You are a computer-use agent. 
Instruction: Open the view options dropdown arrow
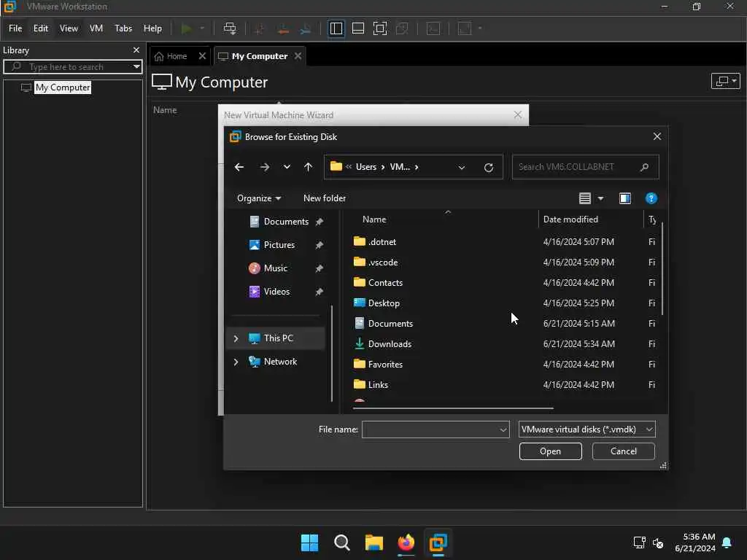tap(600, 198)
